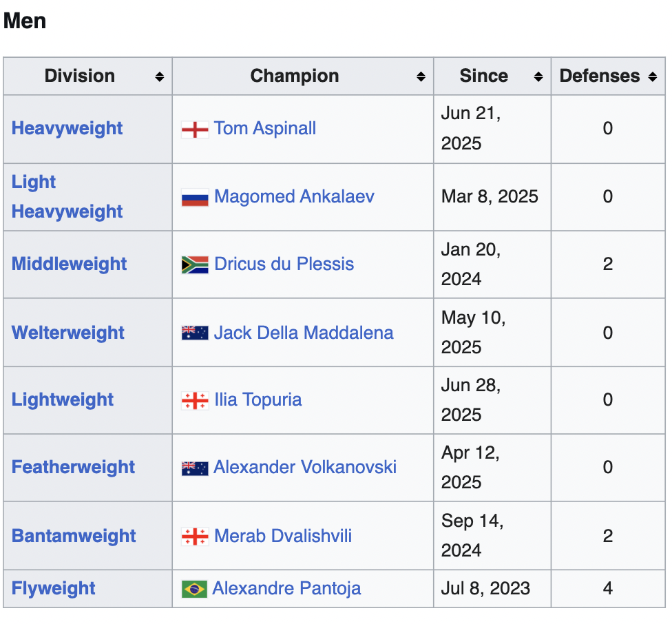
Task: Open Dricus du Plessis link
Action: (x=284, y=264)
